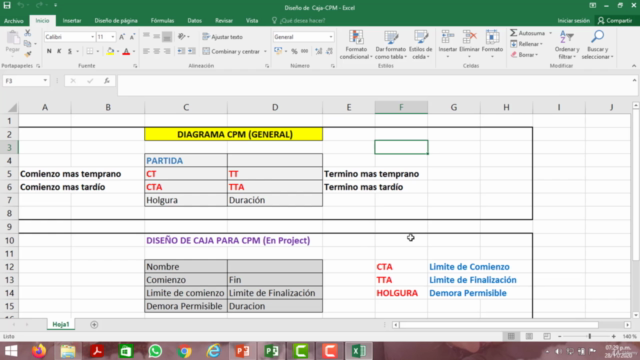The image size is (640, 360).
Task: Click the Cut scissors icon
Action: [28, 33]
